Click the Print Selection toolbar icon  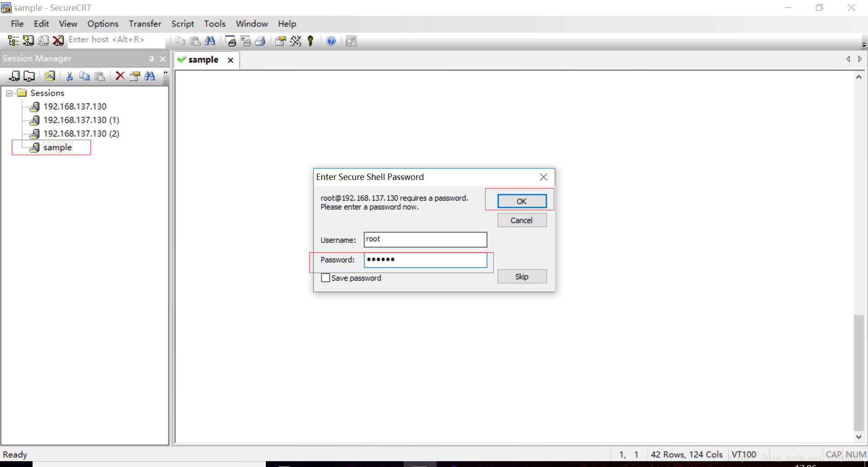click(x=245, y=41)
